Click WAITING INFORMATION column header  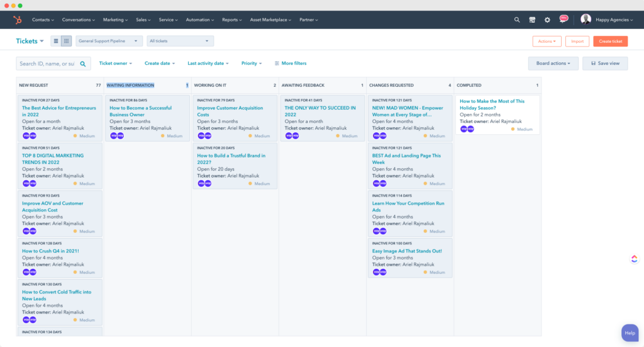[130, 85]
